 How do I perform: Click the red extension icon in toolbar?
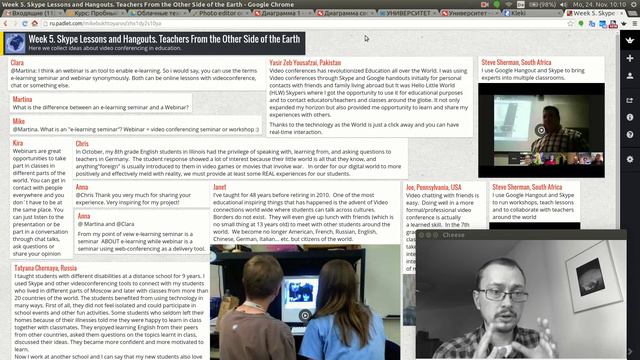(613, 24)
